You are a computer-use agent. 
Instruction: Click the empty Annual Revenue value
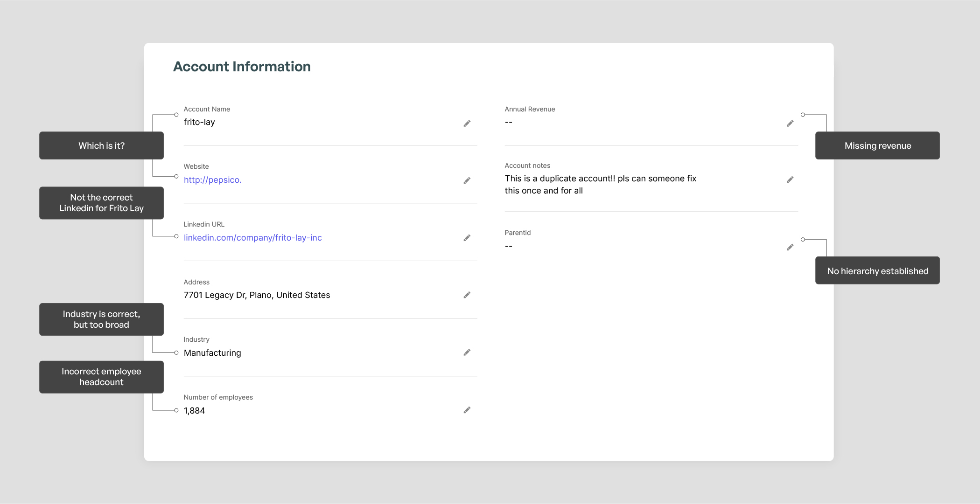point(509,122)
